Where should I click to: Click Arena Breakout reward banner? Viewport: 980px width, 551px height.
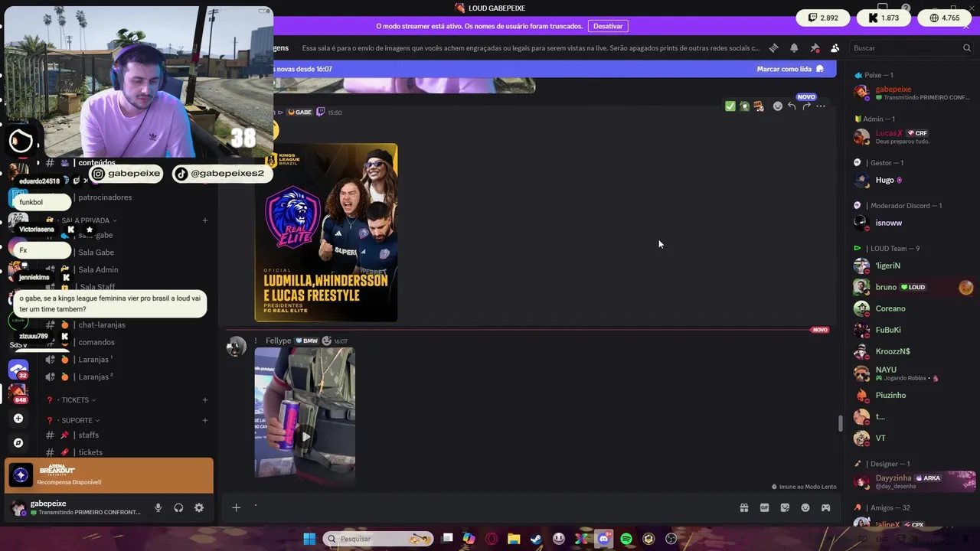[109, 475]
